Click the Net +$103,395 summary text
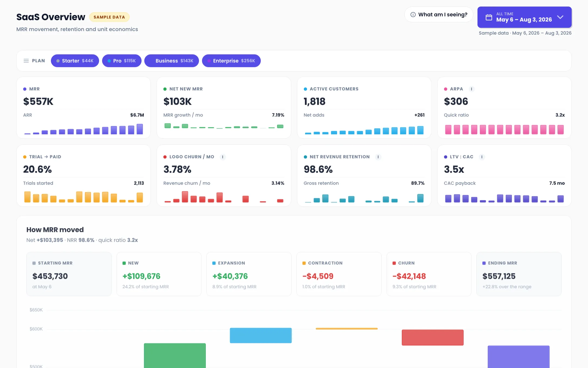Image resolution: width=588 pixels, height=368 pixels. pyautogui.click(x=45, y=240)
